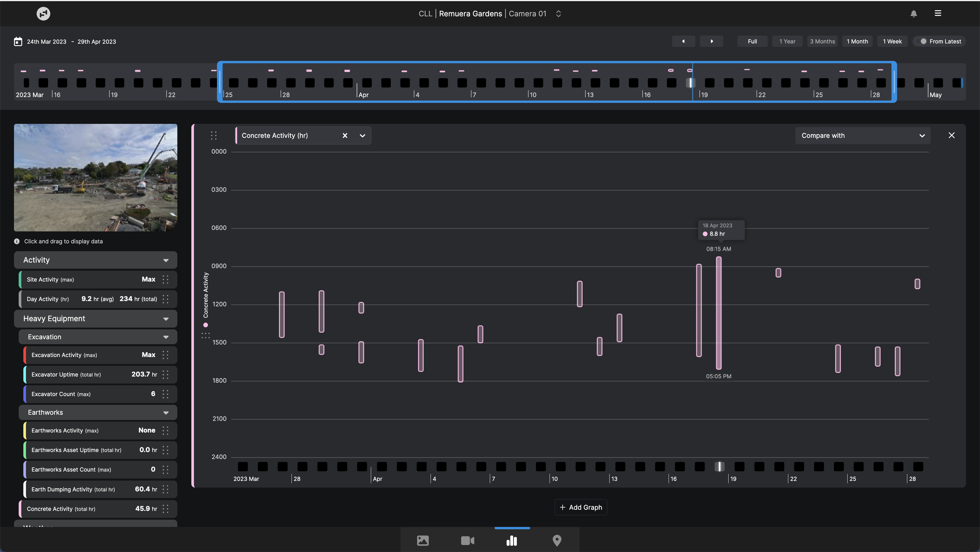Open the notifications bell
The width and height of the screenshot is (980, 552).
pyautogui.click(x=914, y=14)
